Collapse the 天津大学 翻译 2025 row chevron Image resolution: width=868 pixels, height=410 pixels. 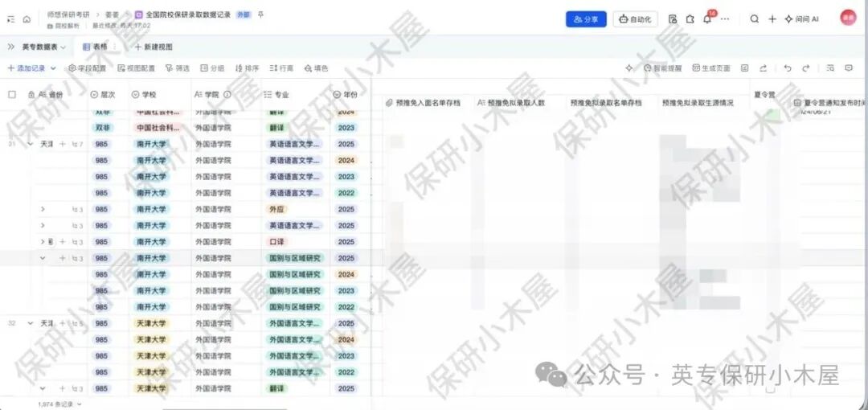pyautogui.click(x=43, y=389)
